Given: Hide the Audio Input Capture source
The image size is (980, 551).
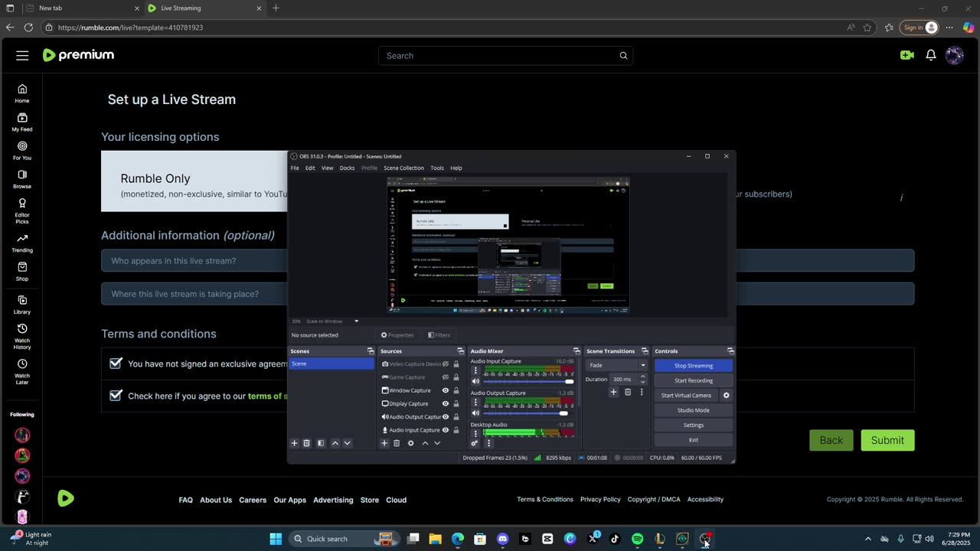Looking at the screenshot, I should click(x=446, y=430).
